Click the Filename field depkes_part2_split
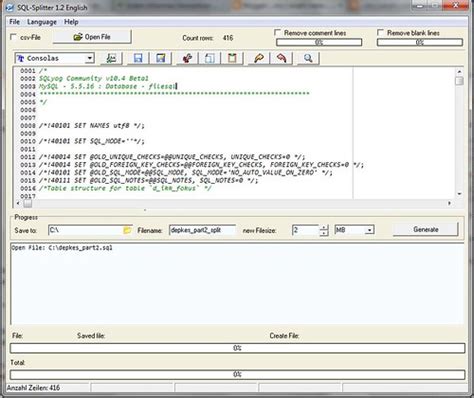 click(x=202, y=230)
